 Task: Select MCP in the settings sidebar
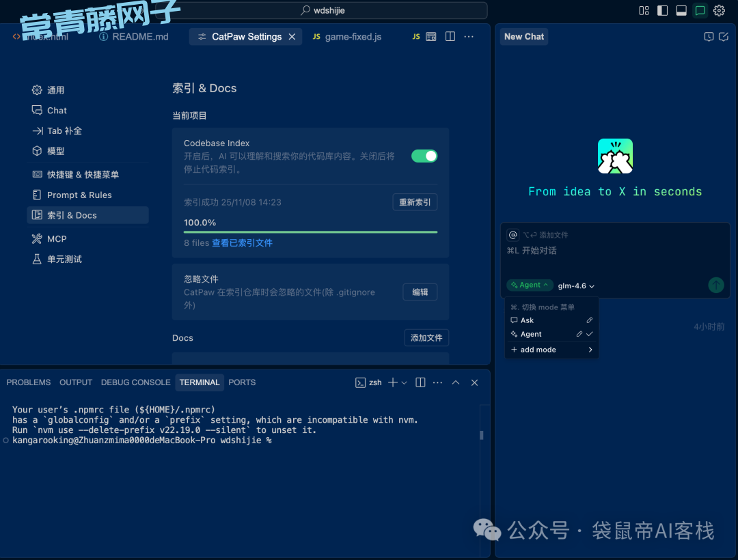pyautogui.click(x=57, y=239)
